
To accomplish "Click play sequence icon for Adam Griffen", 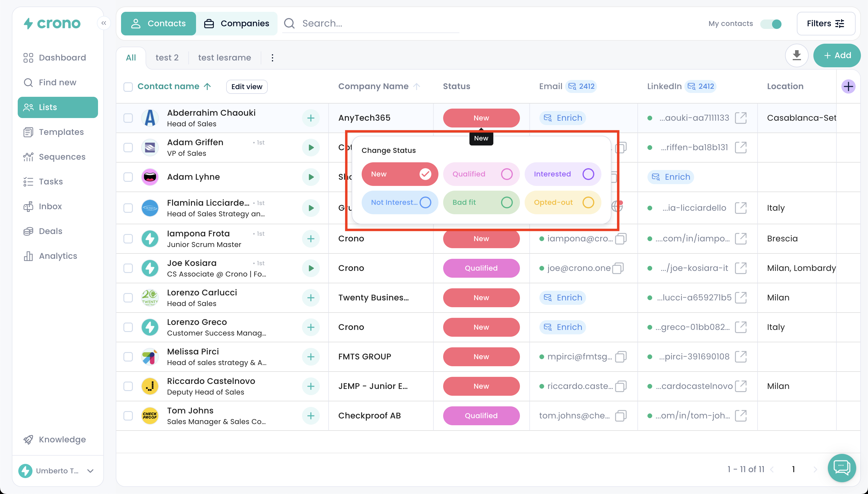I will 311,148.
